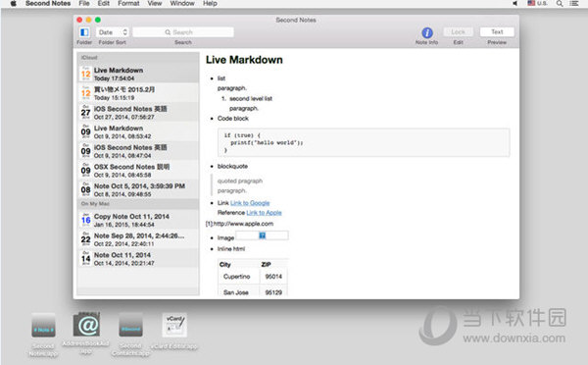Image resolution: width=588 pixels, height=365 pixels.
Task: Click the Text preview button
Action: point(497,32)
